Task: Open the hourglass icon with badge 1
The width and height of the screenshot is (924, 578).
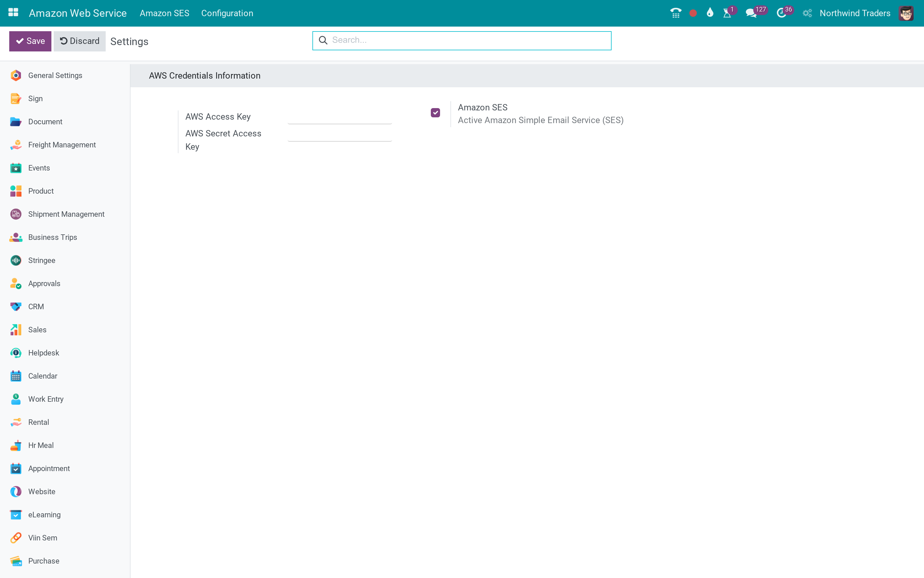Action: [727, 13]
